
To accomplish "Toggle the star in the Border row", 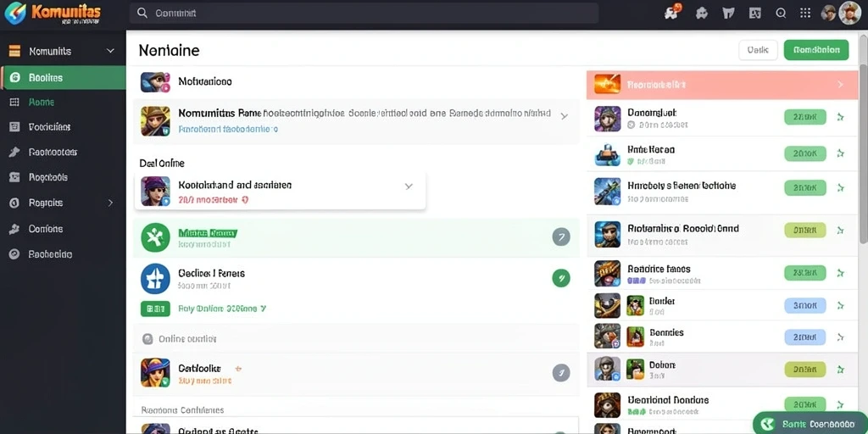I will [x=840, y=305].
